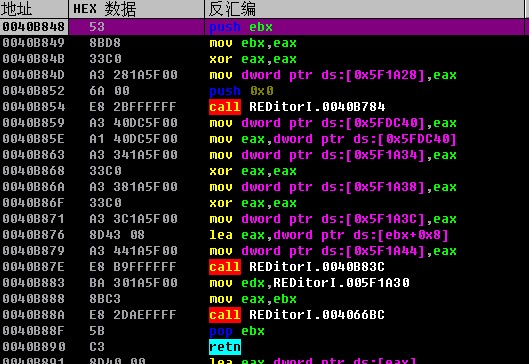529x364 pixels.
Task: Click hex bytes A3 441A5F00
Action: pyautogui.click(x=133, y=251)
